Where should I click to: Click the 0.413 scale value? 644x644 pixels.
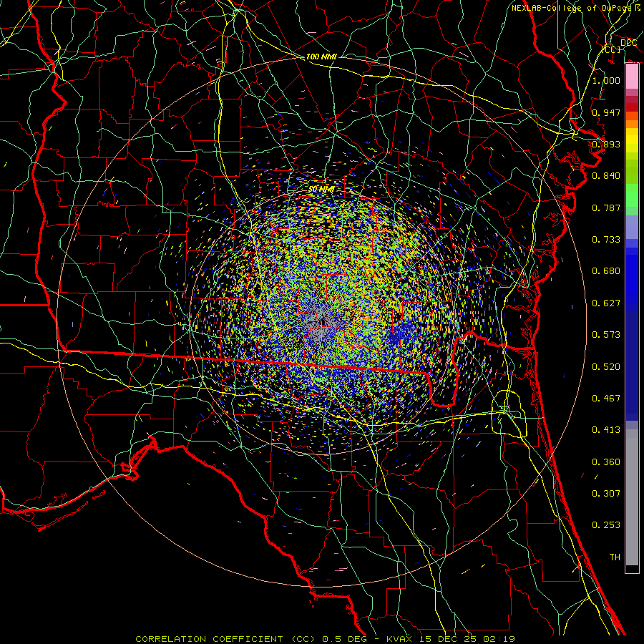(606, 430)
